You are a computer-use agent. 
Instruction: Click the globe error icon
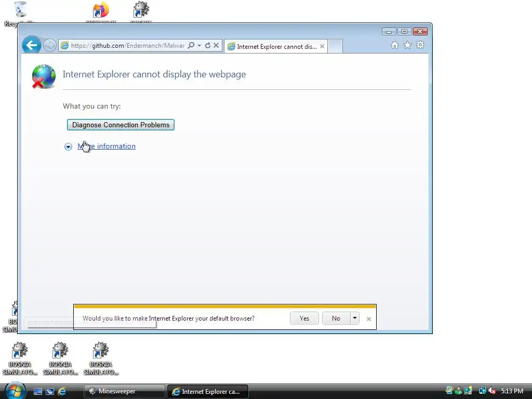[44, 76]
